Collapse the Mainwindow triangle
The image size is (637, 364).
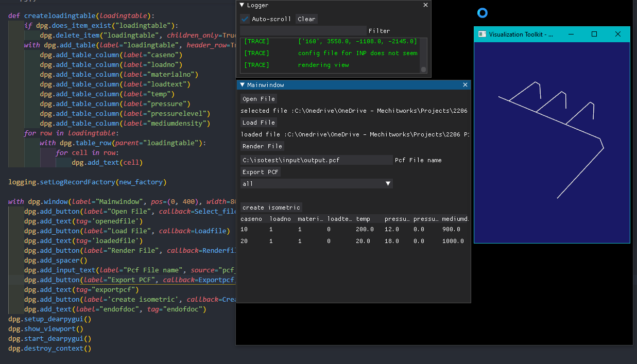click(242, 84)
